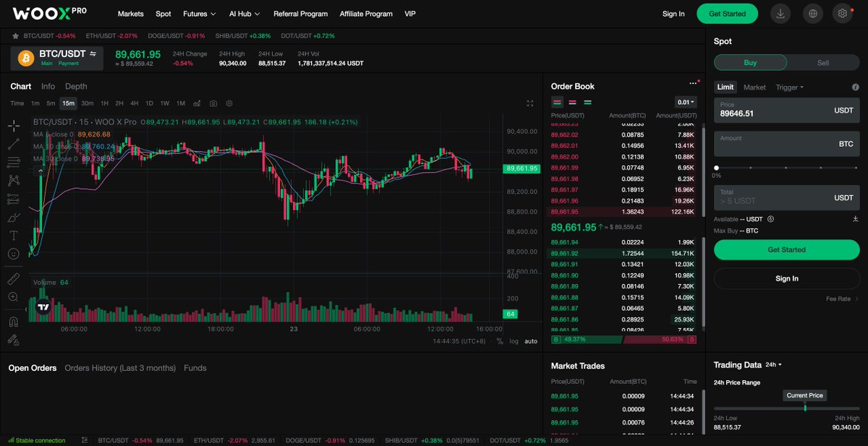Show only asks in the order book
The height and width of the screenshot is (446, 868).
573,103
